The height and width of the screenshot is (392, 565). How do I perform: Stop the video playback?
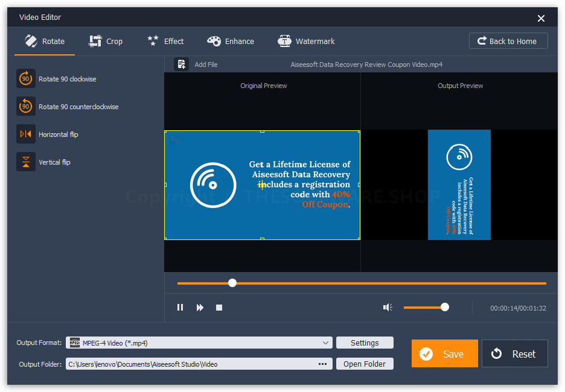pos(219,308)
